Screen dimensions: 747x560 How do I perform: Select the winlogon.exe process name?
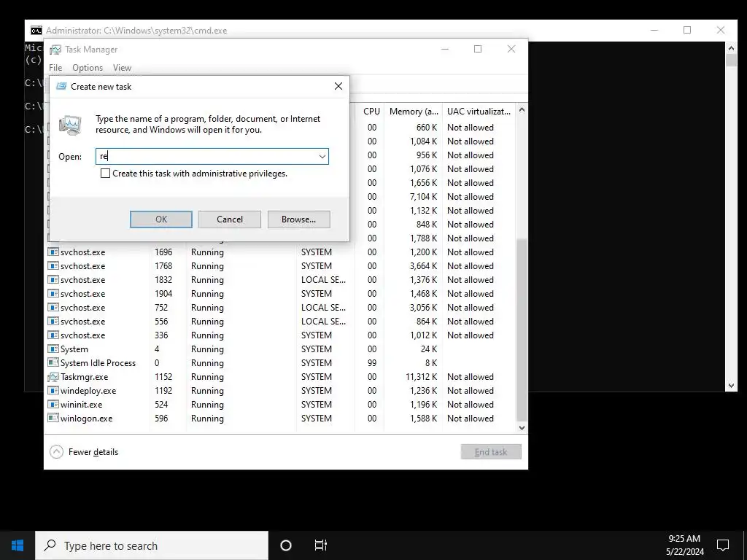[x=87, y=418]
